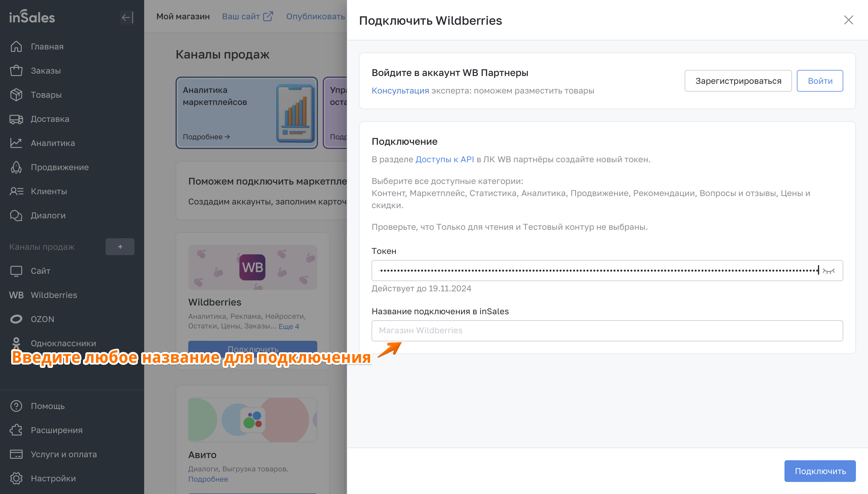Open Доставка truck icon
The height and width of the screenshot is (494, 868).
click(16, 119)
